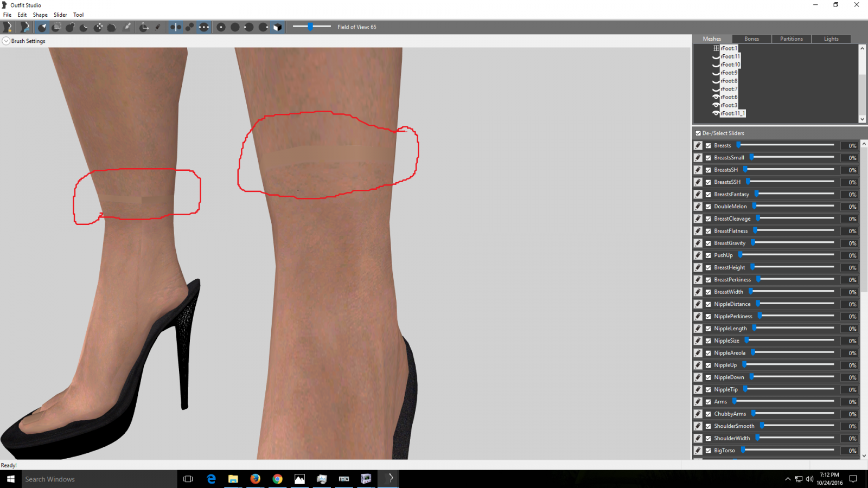This screenshot has width=868, height=488.
Task: Click inside the Breasts slider percentage field
Action: point(850,145)
